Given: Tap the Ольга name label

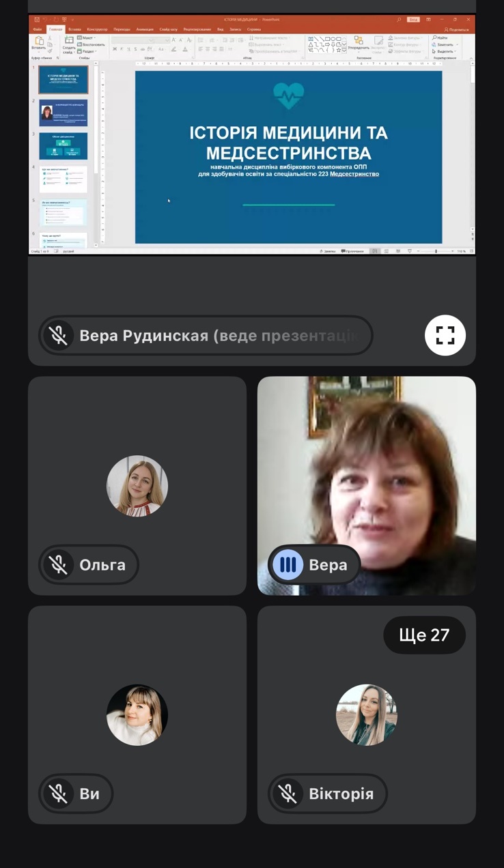Looking at the screenshot, I should pyautogui.click(x=102, y=565).
